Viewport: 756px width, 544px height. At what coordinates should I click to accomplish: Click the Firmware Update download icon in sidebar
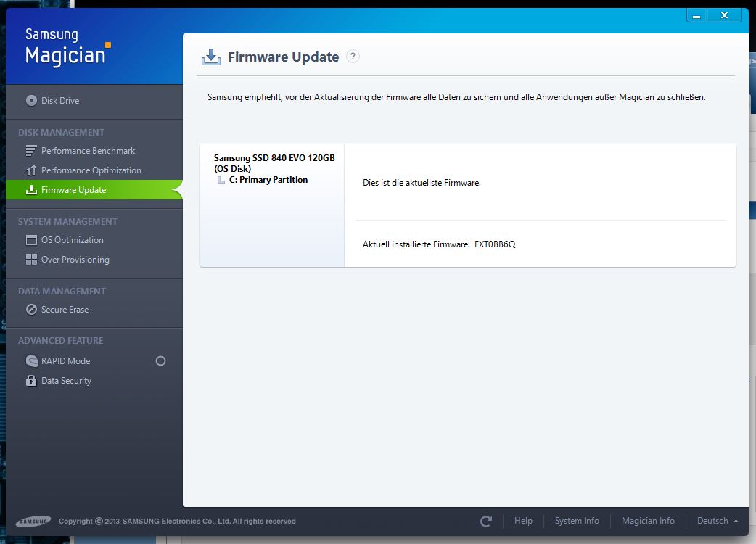click(x=31, y=190)
